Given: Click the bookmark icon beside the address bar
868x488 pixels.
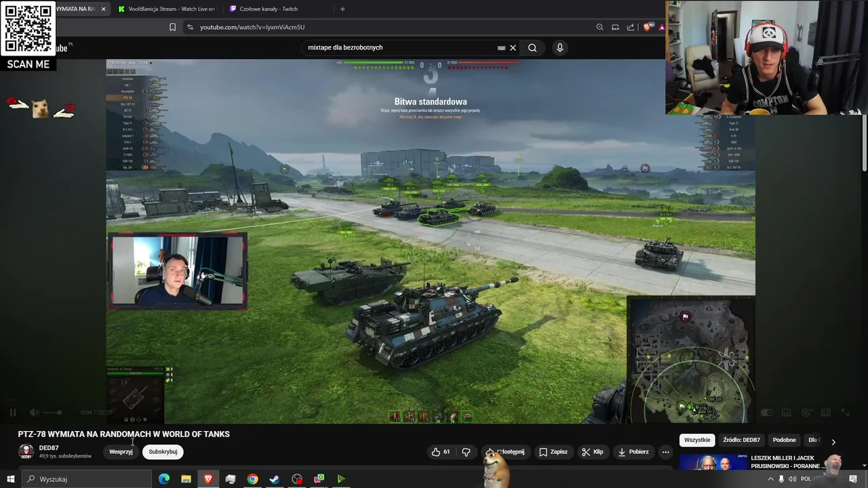Looking at the screenshot, I should [172, 27].
